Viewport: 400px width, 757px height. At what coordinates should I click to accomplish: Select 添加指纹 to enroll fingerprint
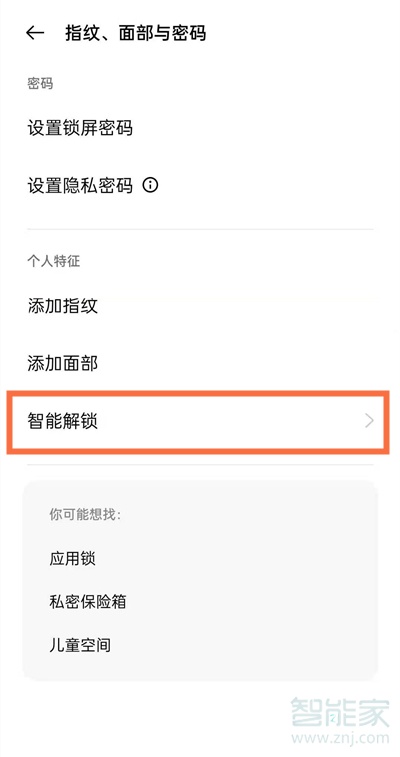pos(200,306)
